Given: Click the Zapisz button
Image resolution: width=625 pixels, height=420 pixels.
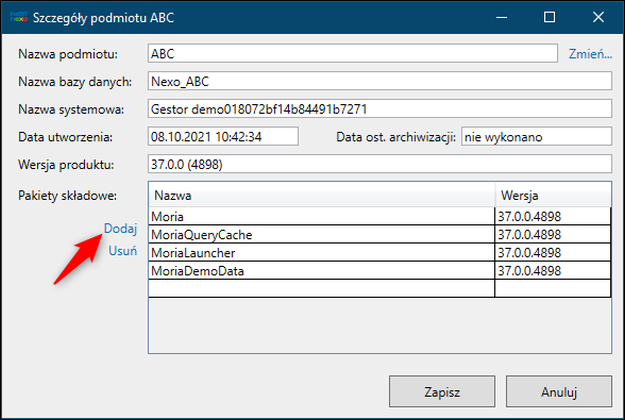Looking at the screenshot, I should tap(442, 391).
